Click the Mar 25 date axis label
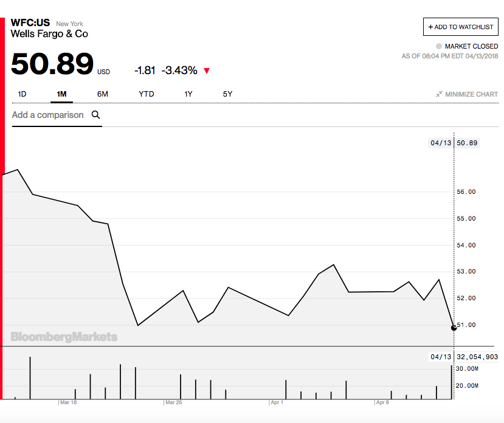 click(173, 402)
